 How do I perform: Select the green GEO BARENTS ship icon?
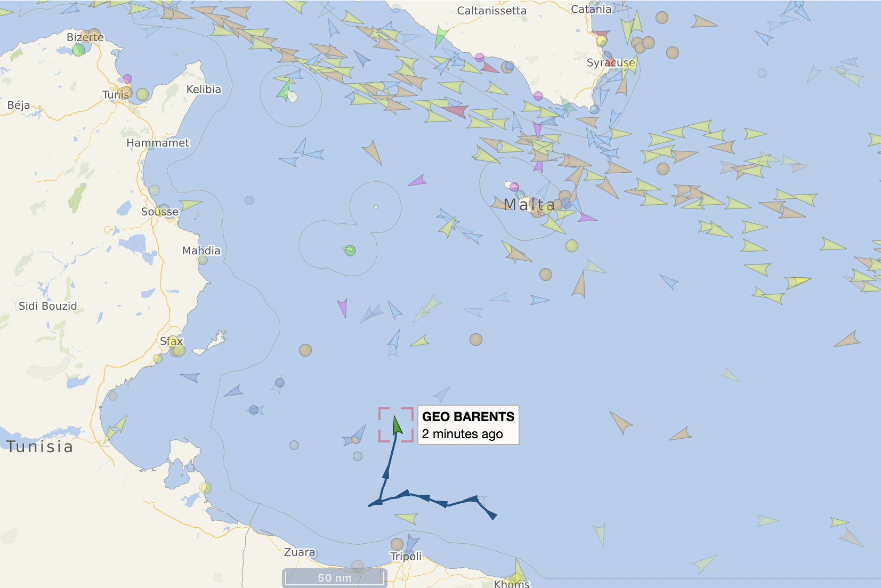coord(397,425)
